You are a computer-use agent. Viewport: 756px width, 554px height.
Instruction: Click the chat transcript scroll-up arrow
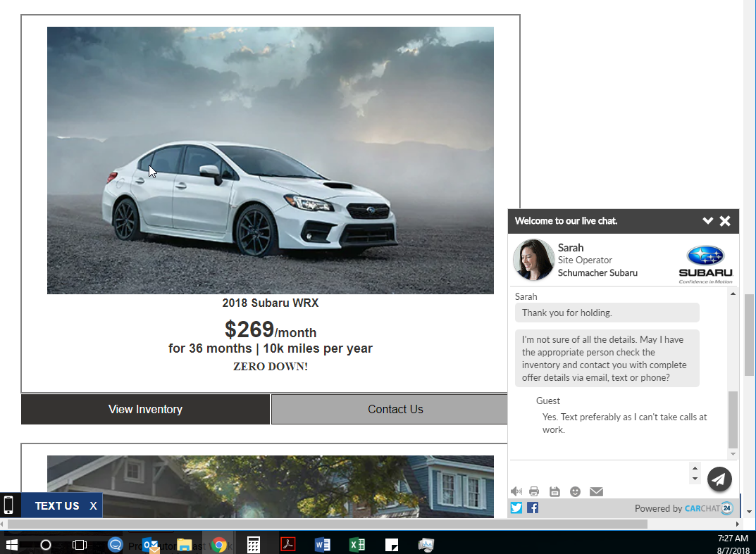(733, 294)
